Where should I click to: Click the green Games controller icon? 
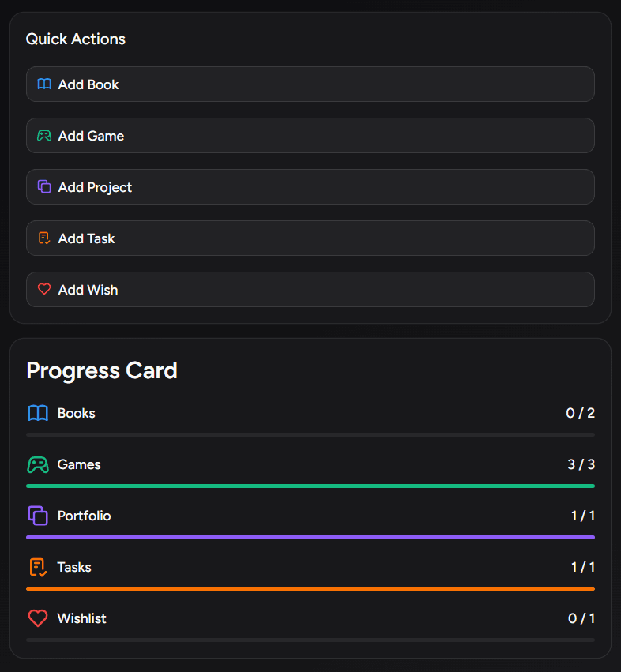pos(38,464)
